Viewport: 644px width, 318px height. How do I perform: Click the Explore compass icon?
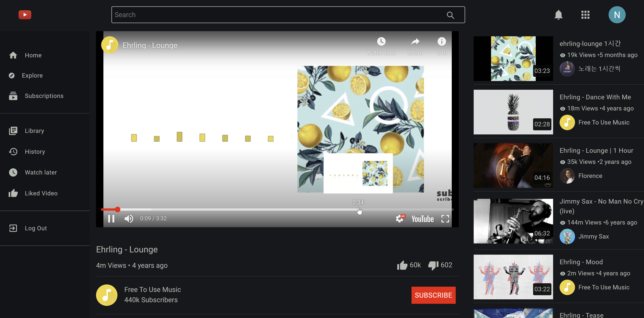(11, 76)
